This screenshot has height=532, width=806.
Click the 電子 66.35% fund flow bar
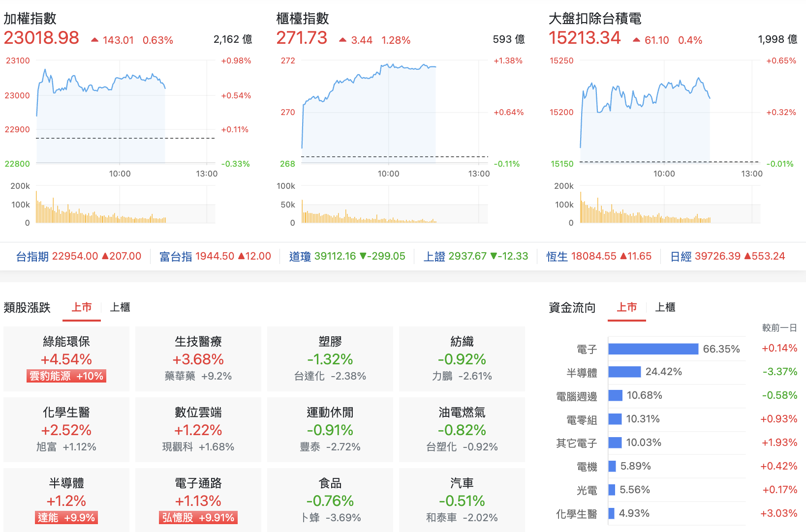pos(653,349)
